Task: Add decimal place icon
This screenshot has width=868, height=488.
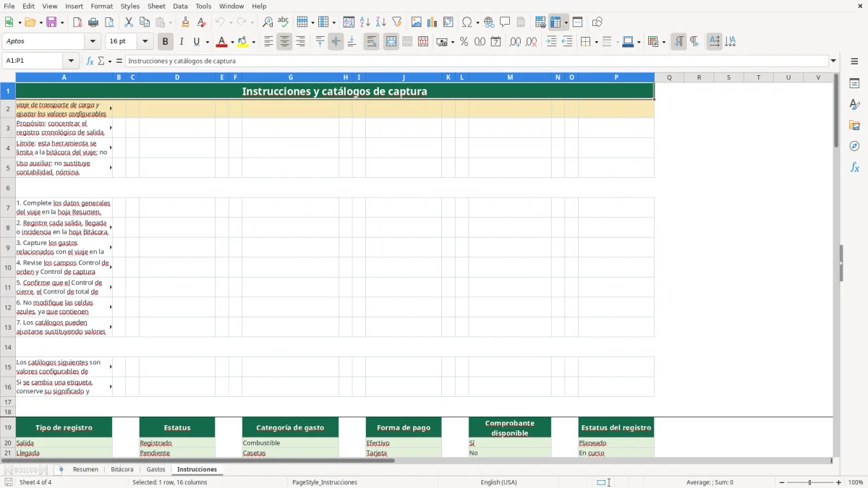Action: [x=515, y=42]
